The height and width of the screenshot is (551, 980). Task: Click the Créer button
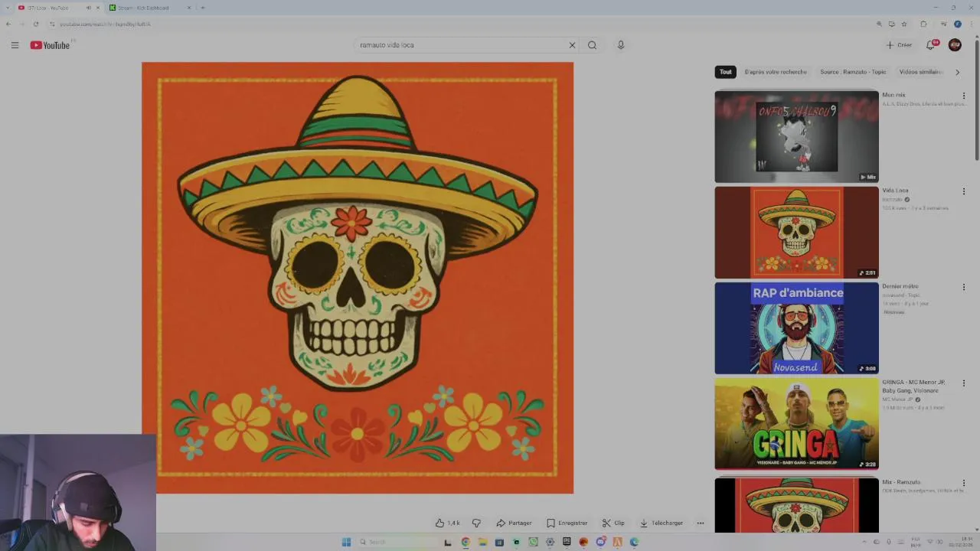tap(900, 45)
